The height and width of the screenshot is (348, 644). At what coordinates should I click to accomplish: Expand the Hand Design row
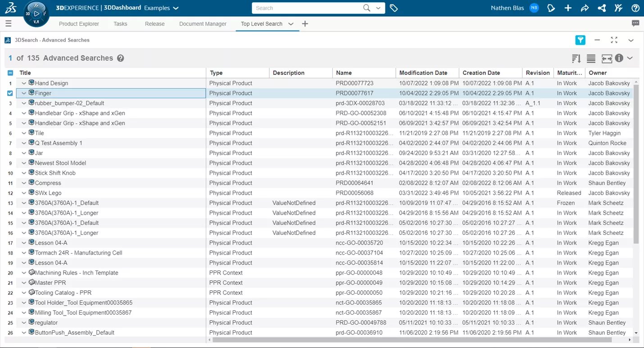[24, 83]
